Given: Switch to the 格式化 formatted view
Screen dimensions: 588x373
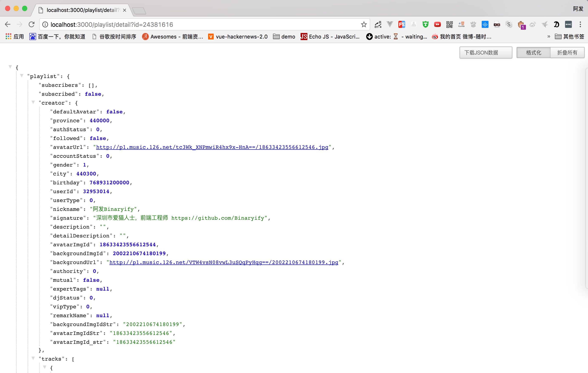Looking at the screenshot, I should (x=533, y=53).
